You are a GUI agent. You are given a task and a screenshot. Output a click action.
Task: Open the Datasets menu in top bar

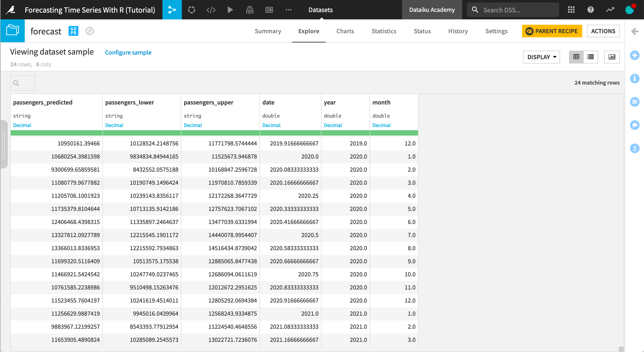pos(321,10)
